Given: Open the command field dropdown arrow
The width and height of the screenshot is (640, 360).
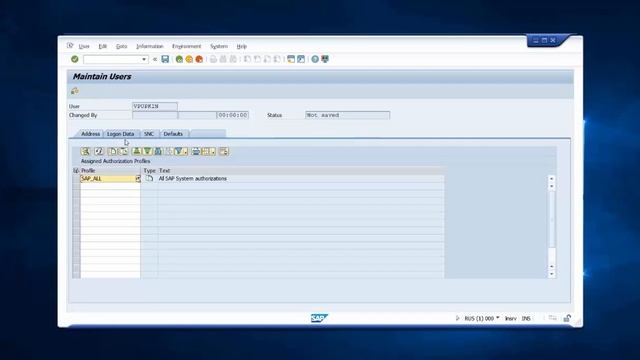Looking at the screenshot, I should pyautogui.click(x=144, y=60).
